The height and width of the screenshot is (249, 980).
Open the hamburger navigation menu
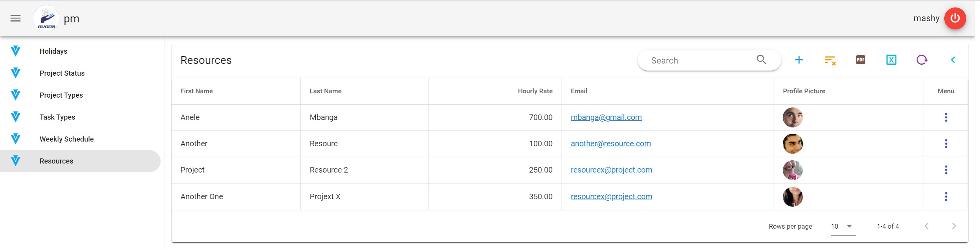[15, 18]
